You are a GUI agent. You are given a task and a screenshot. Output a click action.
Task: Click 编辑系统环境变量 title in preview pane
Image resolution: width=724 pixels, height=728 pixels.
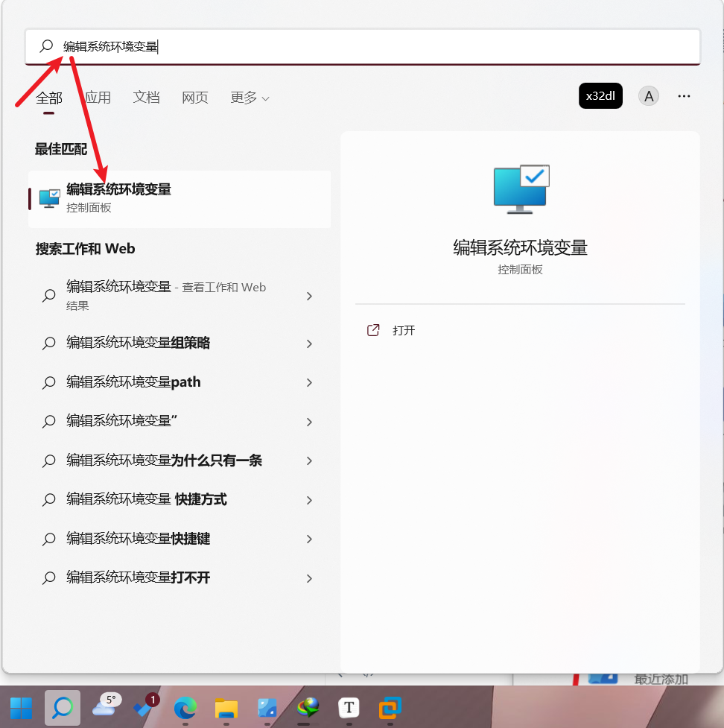tap(520, 247)
